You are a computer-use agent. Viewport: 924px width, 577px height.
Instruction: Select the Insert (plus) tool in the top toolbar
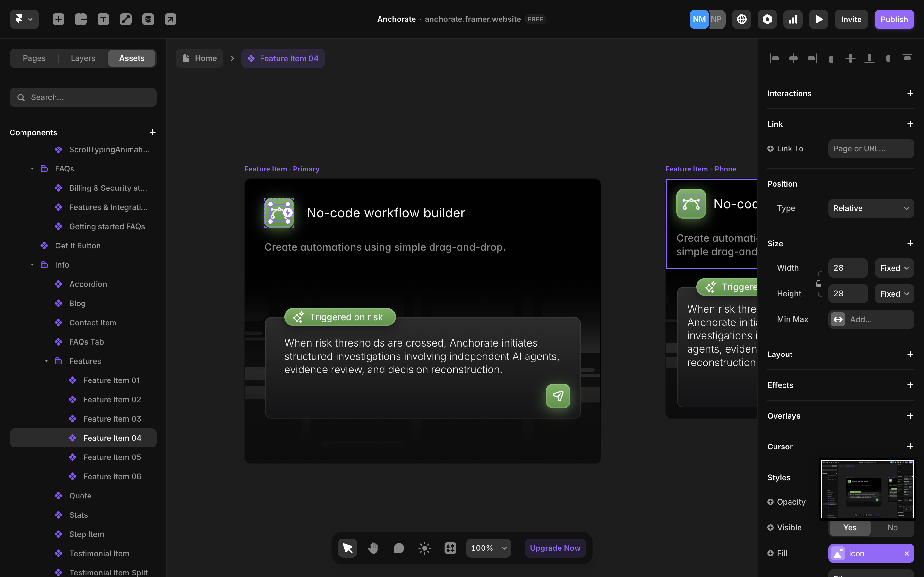click(58, 19)
